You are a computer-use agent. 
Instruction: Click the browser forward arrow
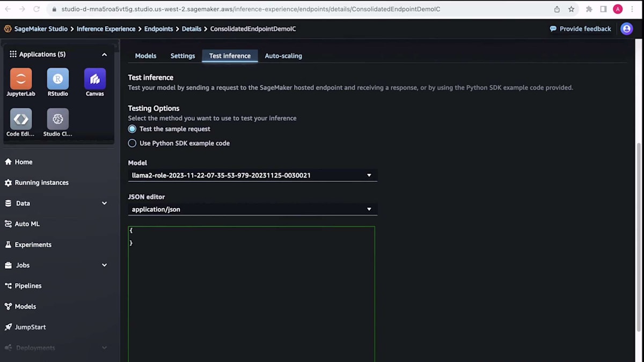(22, 9)
